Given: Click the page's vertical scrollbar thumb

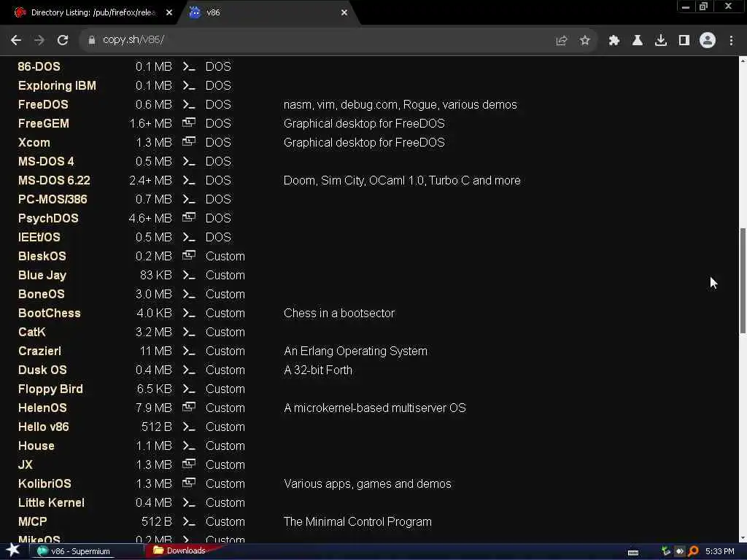Looking at the screenshot, I should coord(743,281).
